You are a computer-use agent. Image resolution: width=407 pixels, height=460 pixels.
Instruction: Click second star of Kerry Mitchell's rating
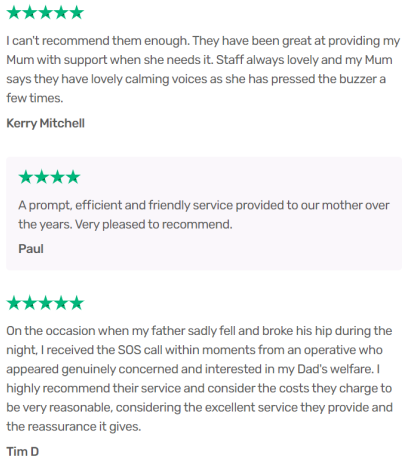[x=29, y=13]
